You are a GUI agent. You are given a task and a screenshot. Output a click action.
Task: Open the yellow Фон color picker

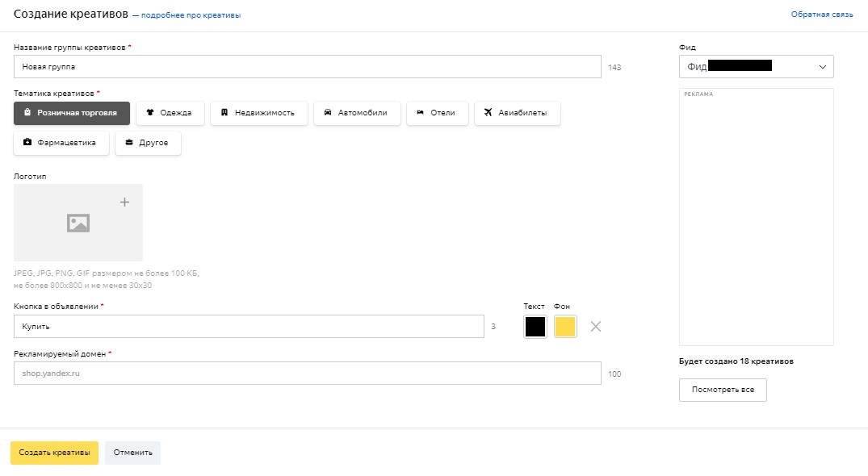pos(565,327)
